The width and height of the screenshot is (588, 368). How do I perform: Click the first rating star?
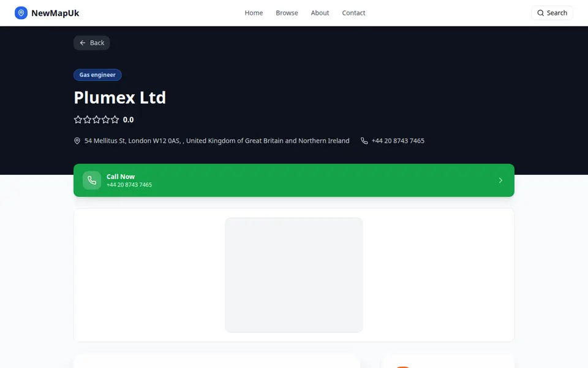tap(78, 120)
